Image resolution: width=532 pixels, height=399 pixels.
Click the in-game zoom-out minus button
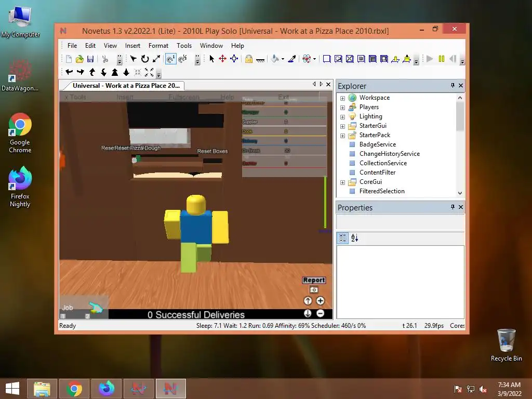(320, 313)
